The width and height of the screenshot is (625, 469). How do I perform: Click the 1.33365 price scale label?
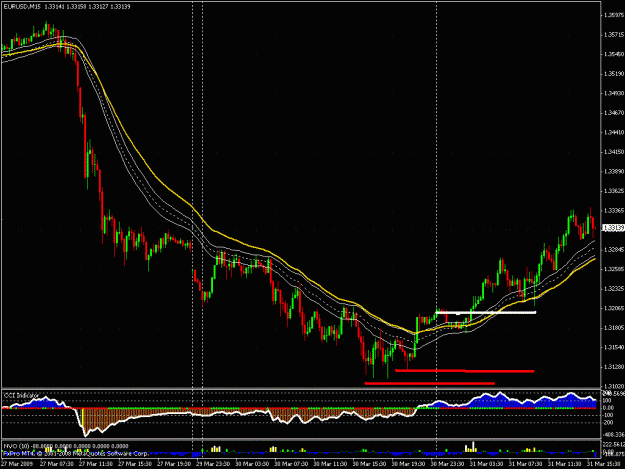[x=614, y=210]
